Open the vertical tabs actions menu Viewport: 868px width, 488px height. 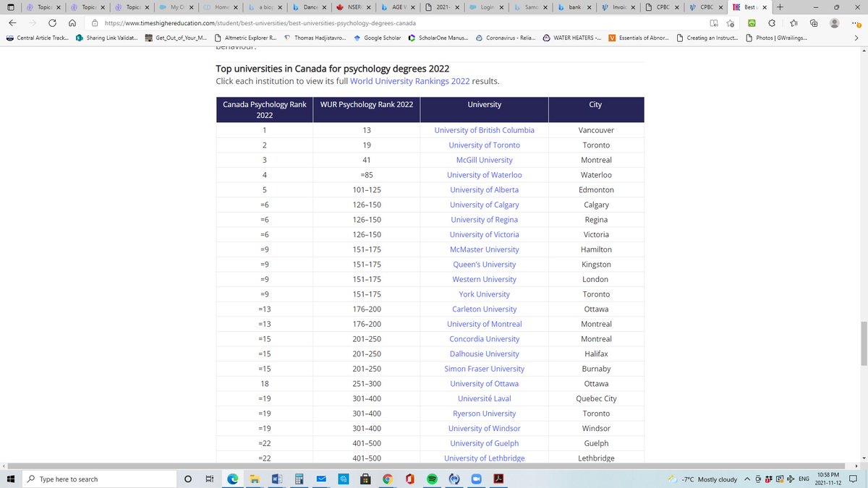10,7
